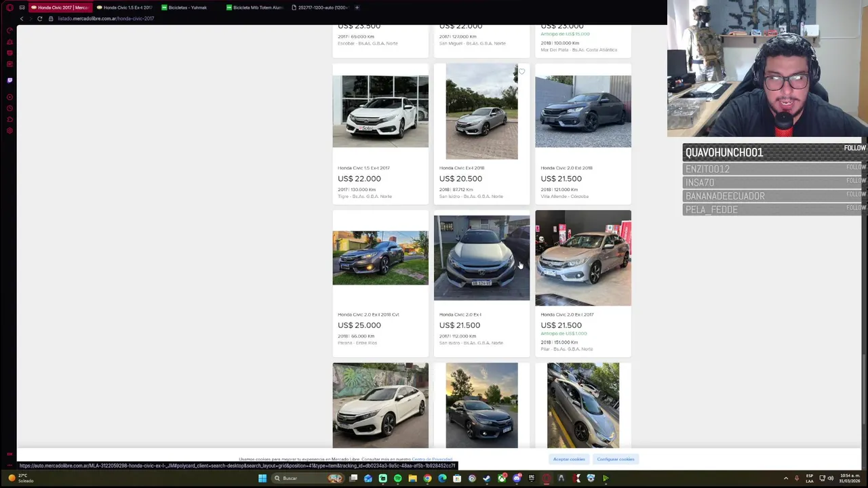Viewport: 868px width, 488px height.
Task: Open Civic Pilar showroom photo
Action: (x=583, y=258)
